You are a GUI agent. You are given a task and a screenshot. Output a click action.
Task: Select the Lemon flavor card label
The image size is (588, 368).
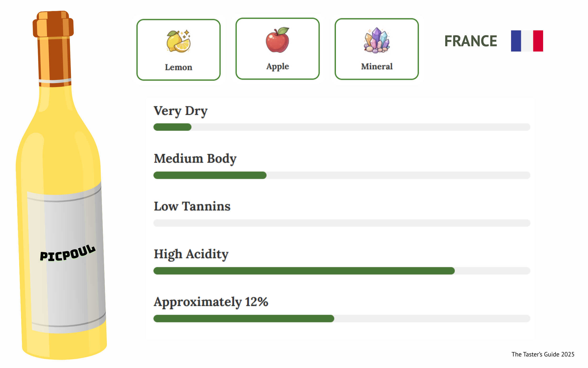pos(178,67)
